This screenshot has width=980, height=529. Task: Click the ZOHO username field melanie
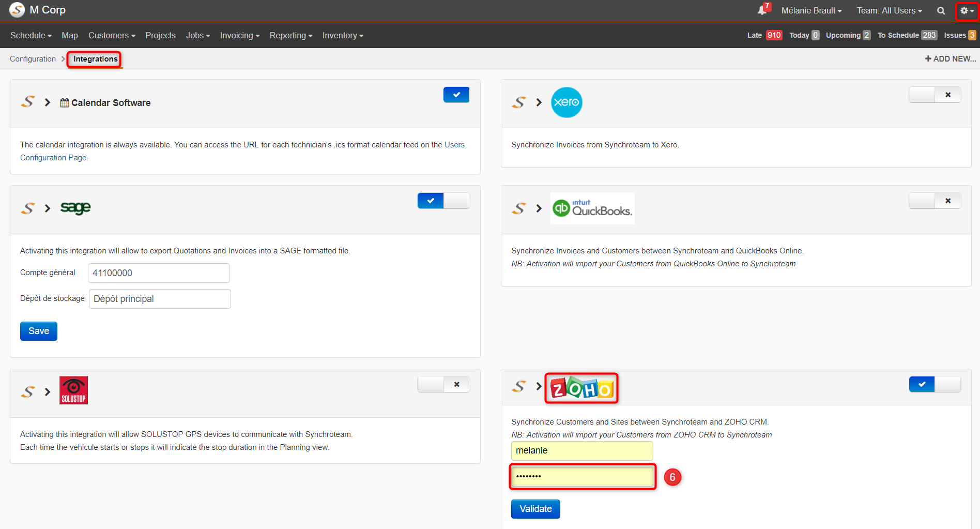click(x=582, y=450)
